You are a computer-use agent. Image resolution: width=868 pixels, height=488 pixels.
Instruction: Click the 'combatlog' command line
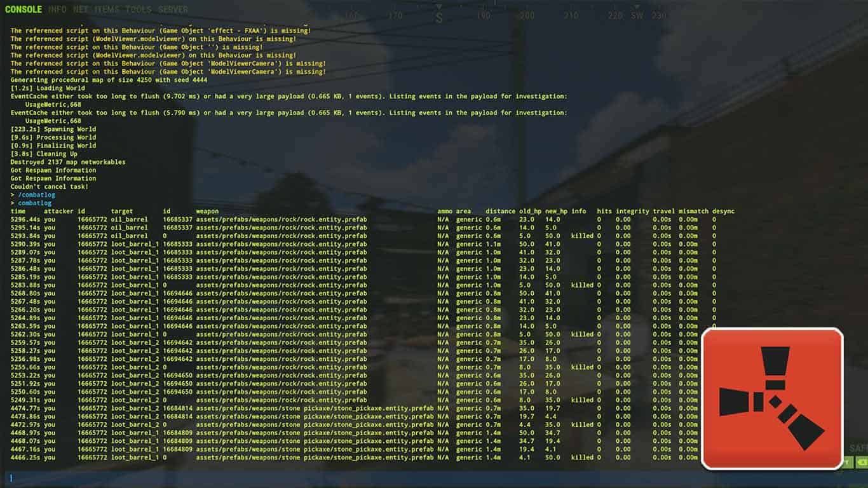coord(33,203)
